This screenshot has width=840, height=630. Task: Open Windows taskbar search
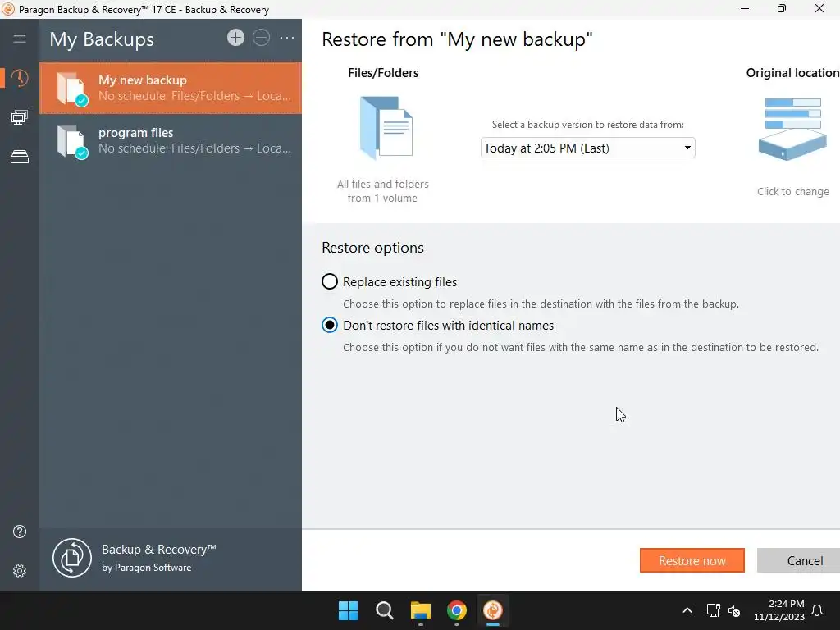(x=384, y=610)
